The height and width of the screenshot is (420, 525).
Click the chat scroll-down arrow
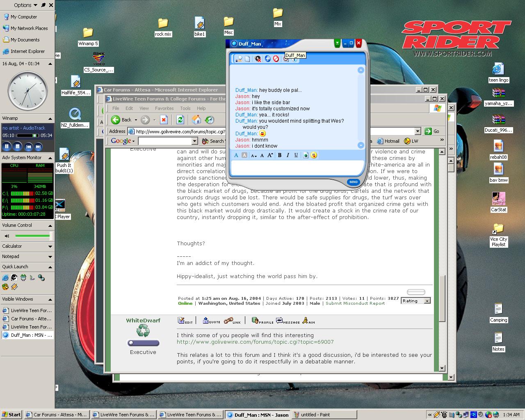tap(361, 145)
